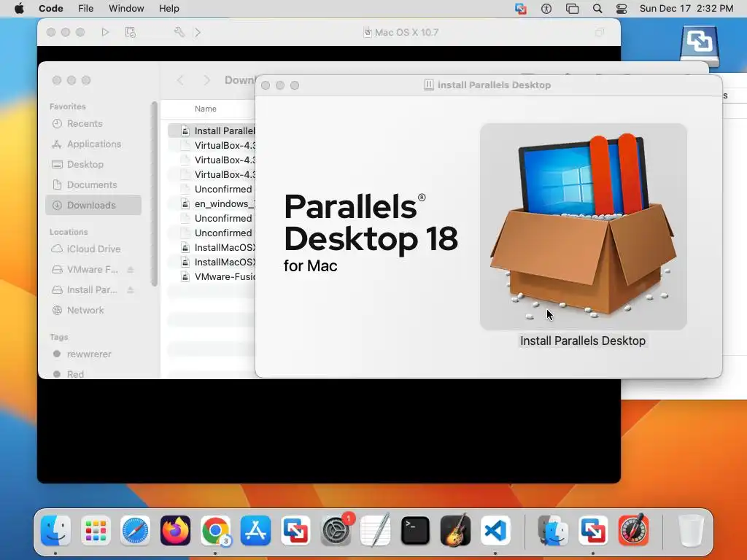Open System Settings from the Dock
Screen dimensions: 747x560
coord(336,530)
